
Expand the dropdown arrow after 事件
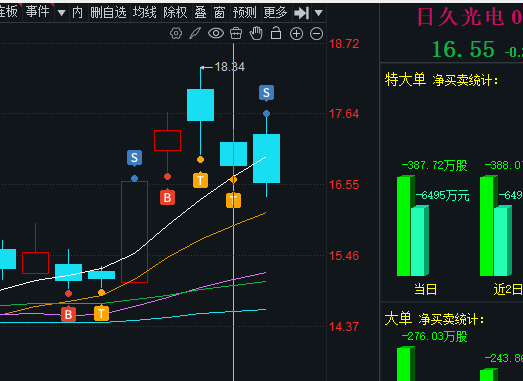coord(61,13)
